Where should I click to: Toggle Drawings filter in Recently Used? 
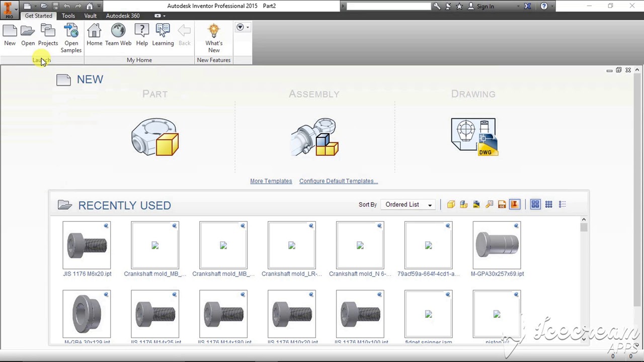click(x=476, y=204)
